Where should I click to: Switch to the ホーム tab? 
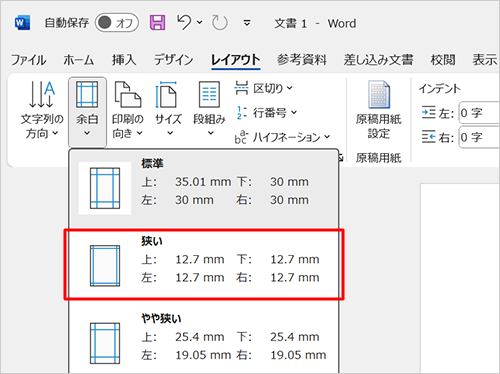79,60
